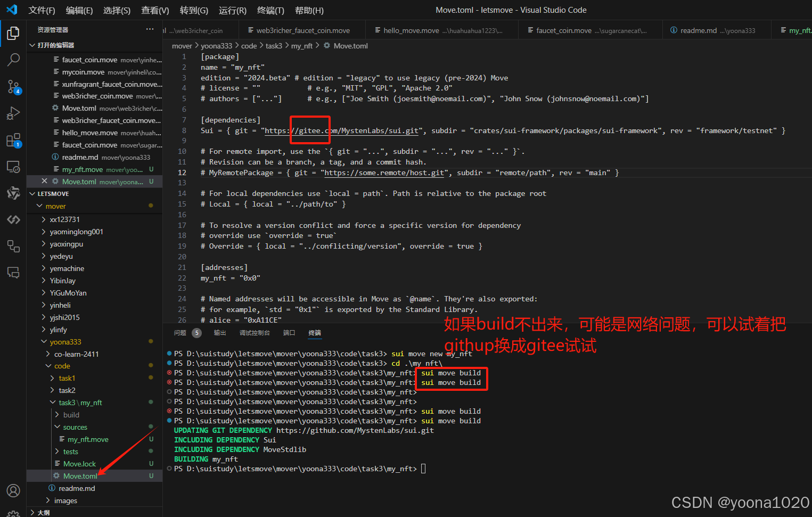
Task: Switch to web3richer_faucet_coin.move editor tab
Action: tap(302, 30)
